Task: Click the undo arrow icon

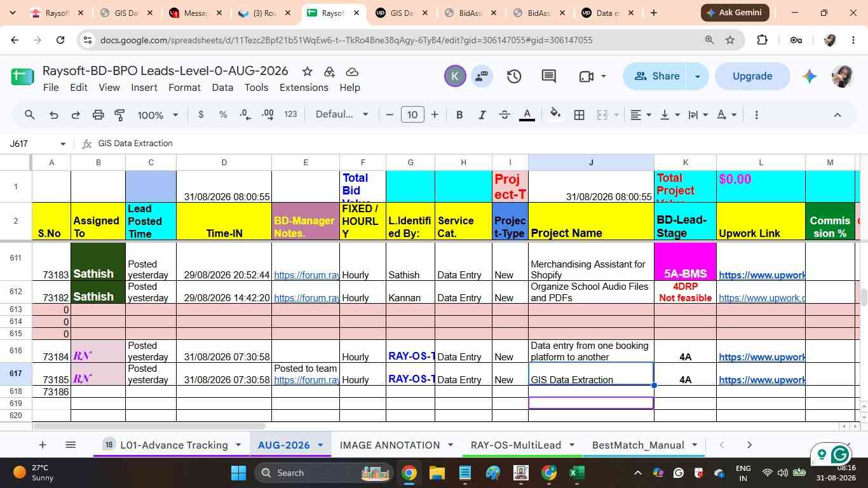Action: tap(54, 115)
